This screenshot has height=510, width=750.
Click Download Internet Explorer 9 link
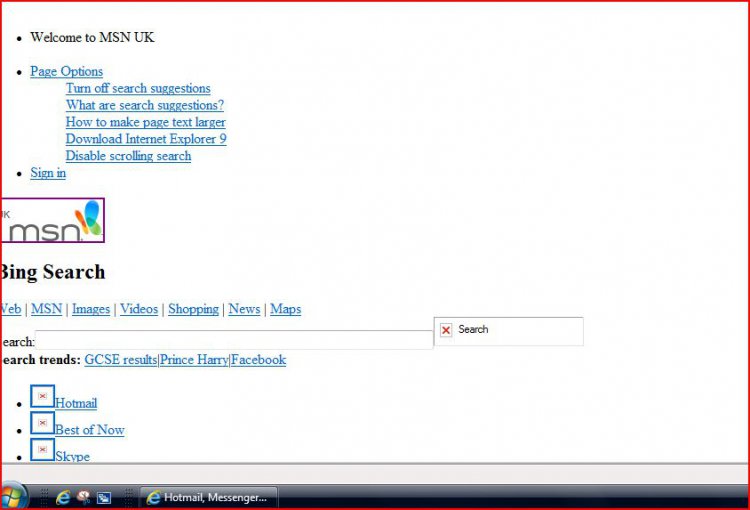pos(146,139)
